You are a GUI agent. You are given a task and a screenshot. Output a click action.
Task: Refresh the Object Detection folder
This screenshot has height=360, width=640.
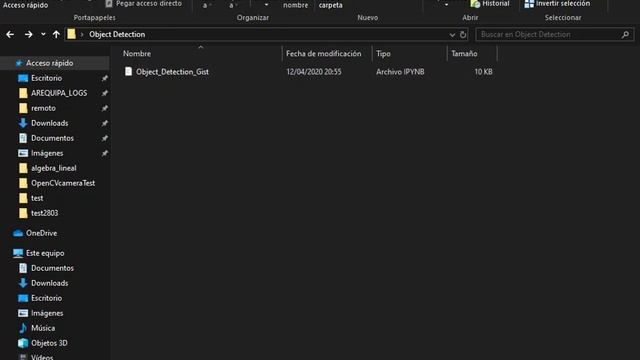463,35
